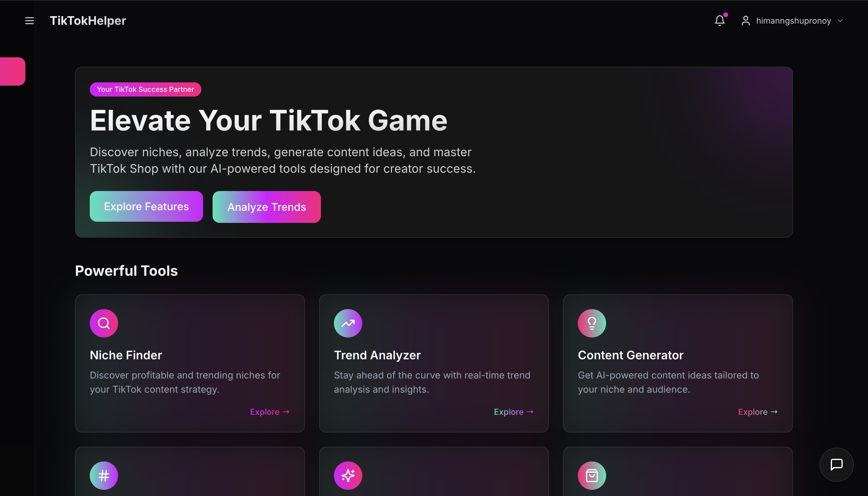The height and width of the screenshot is (496, 868).
Task: Open the chat bubble widget
Action: click(x=836, y=464)
